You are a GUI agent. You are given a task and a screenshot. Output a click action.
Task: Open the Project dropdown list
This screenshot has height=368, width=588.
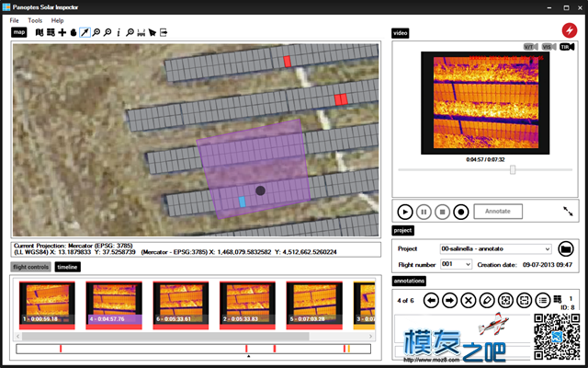[x=496, y=248]
